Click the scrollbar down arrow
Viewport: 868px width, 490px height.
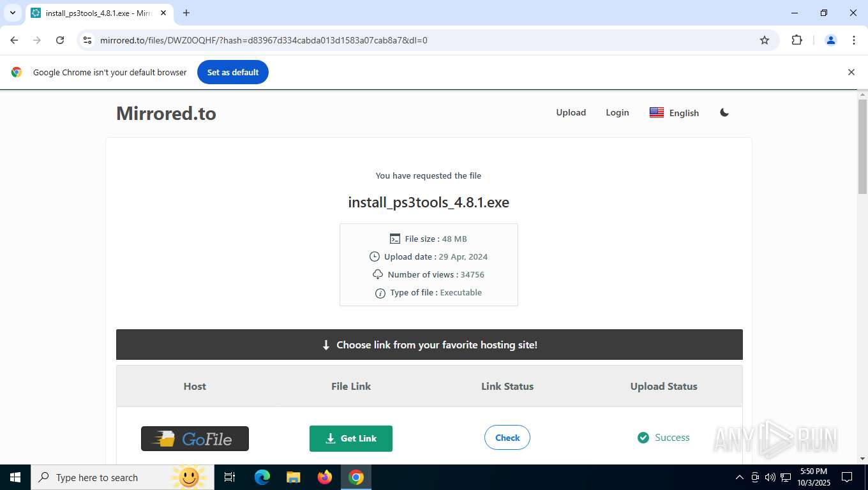click(862, 459)
